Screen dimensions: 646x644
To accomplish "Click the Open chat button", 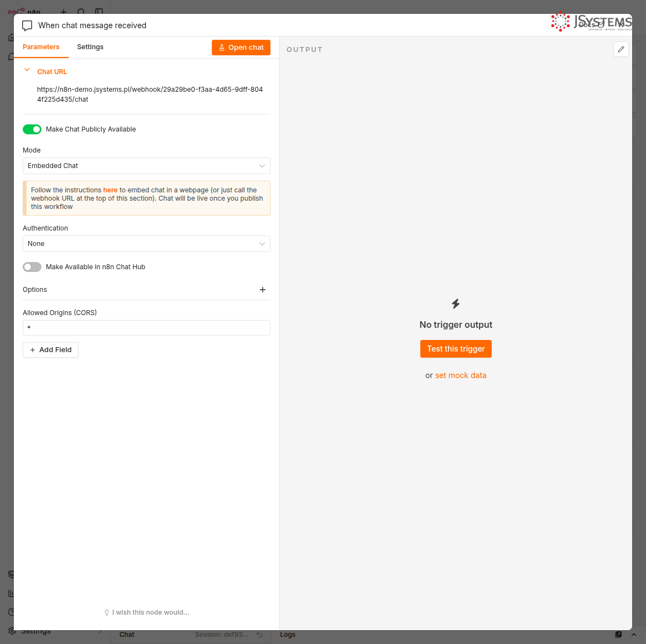I will 241,48.
